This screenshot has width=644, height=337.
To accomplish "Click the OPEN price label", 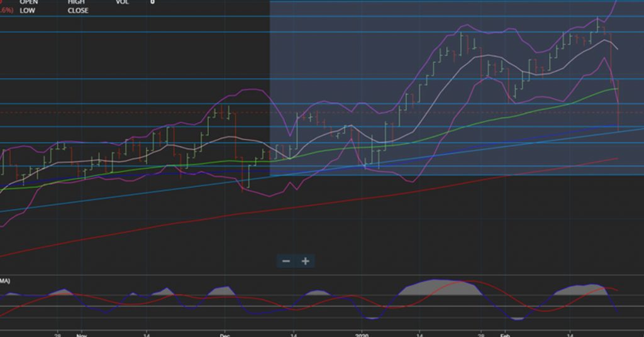I will pyautogui.click(x=29, y=2).
